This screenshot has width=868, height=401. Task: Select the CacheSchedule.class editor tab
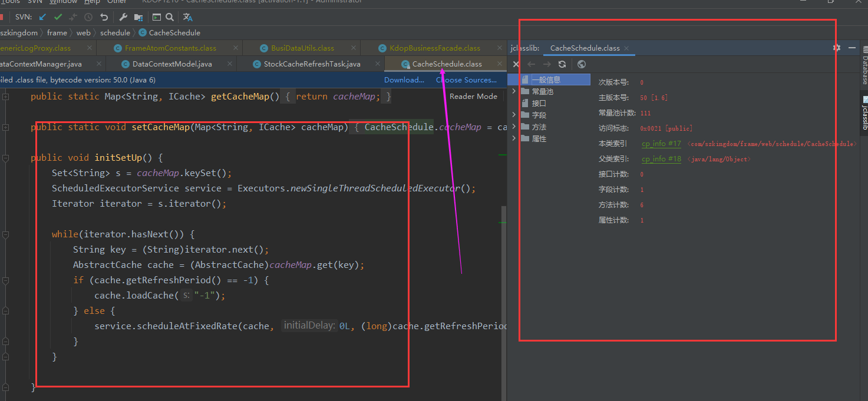[x=447, y=64]
